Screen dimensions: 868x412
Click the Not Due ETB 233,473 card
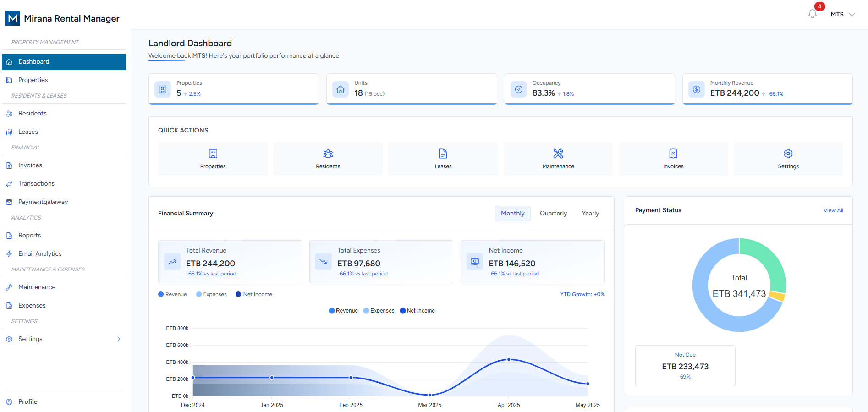685,366
